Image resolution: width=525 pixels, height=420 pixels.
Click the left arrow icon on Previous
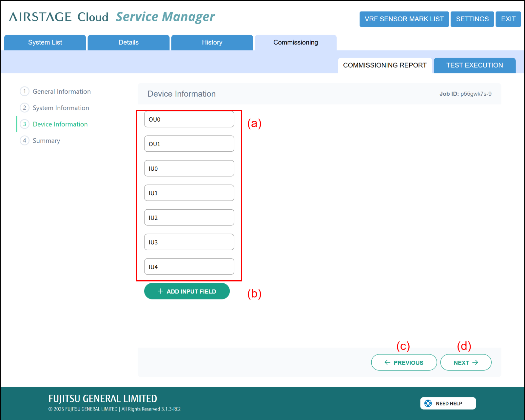pyautogui.click(x=387, y=362)
